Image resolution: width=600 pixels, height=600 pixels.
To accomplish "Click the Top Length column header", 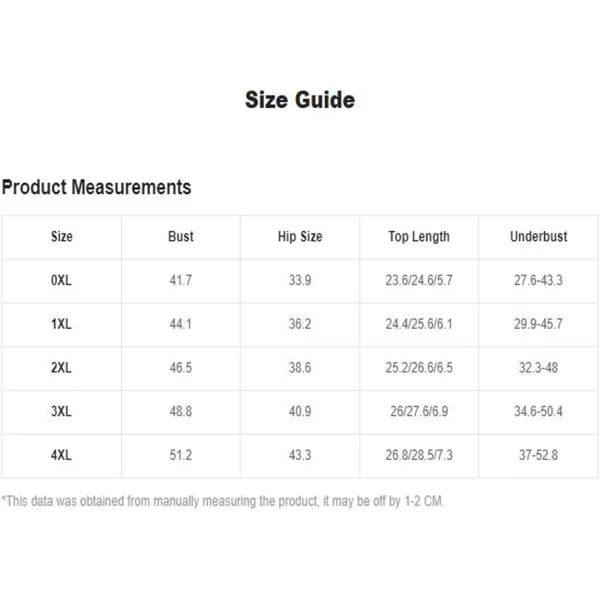I will (x=419, y=237).
